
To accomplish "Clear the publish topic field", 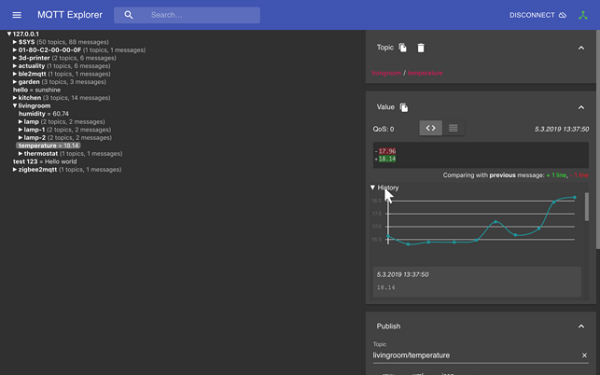I will coord(584,355).
